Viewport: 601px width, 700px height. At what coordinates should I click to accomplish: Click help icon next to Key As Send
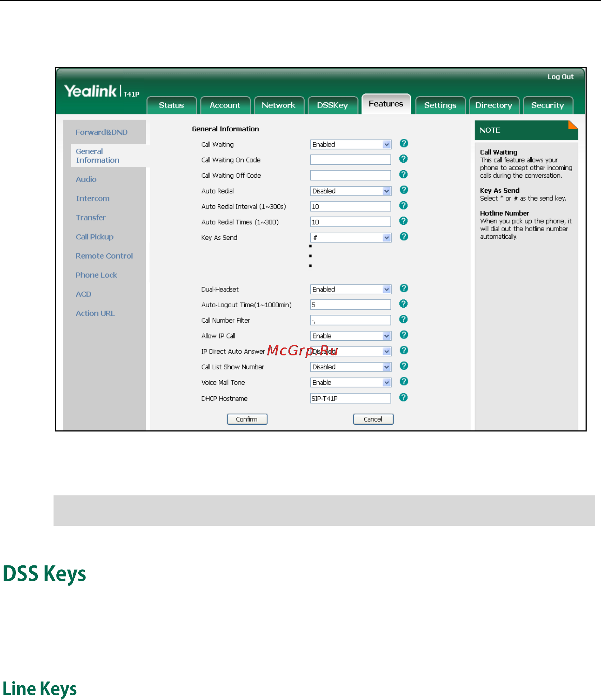click(x=404, y=237)
